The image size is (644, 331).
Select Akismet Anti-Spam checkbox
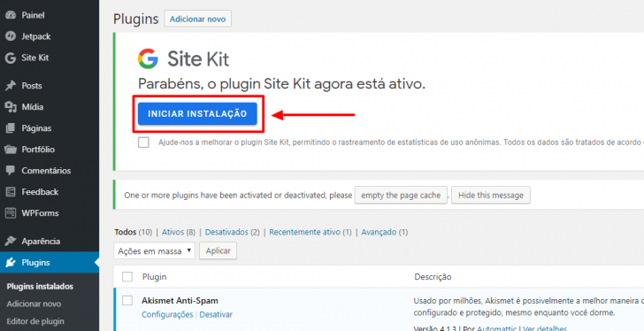pos(127,301)
